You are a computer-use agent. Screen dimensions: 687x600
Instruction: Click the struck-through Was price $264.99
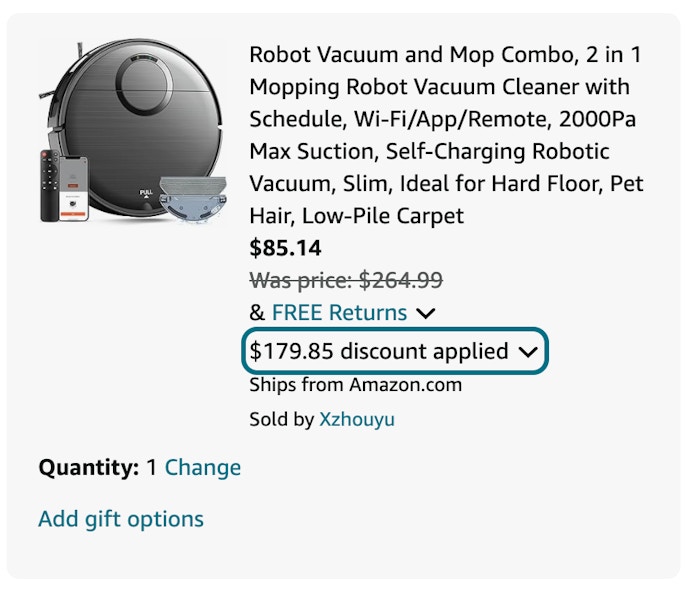pyautogui.click(x=346, y=280)
